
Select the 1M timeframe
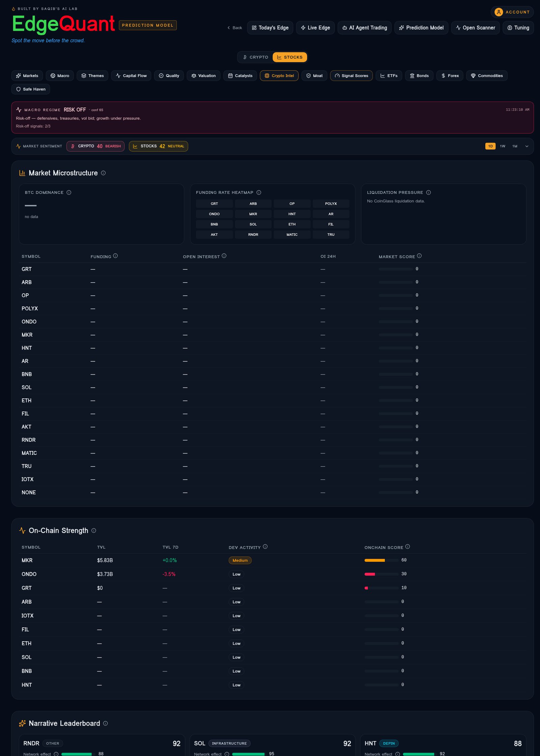tap(515, 146)
